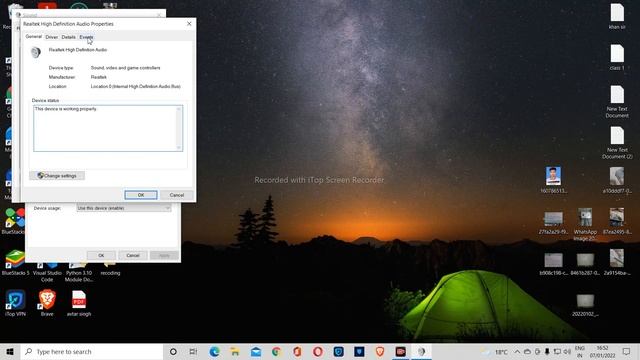The height and width of the screenshot is (360, 640).
Task: Open the Device usage dropdown in the back window
Action: point(124,208)
